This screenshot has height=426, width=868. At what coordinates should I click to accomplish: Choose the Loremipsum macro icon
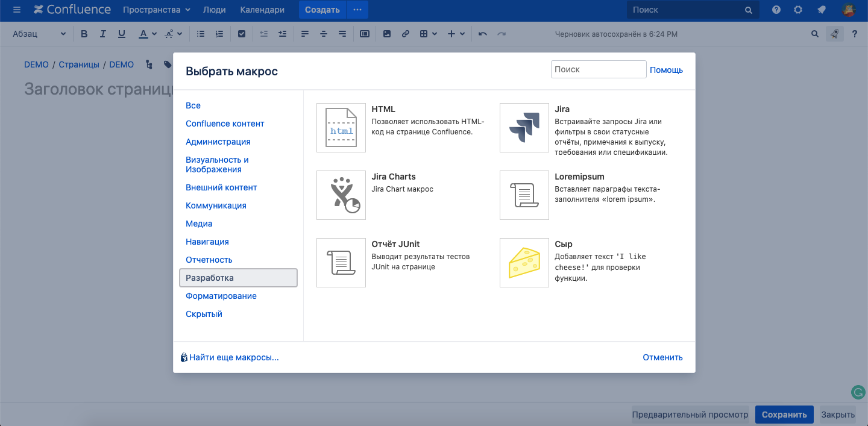524,195
